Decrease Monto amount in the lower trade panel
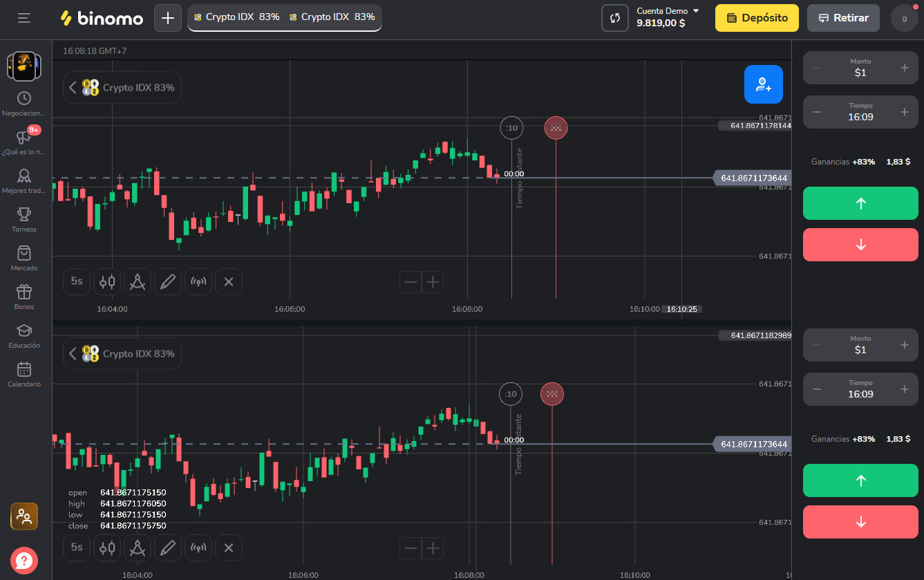The image size is (924, 580). coord(817,345)
